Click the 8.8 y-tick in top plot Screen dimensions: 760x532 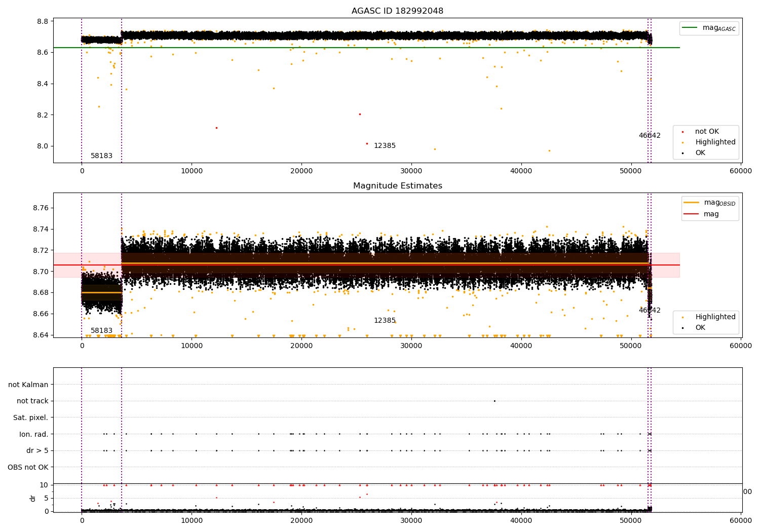coord(43,21)
